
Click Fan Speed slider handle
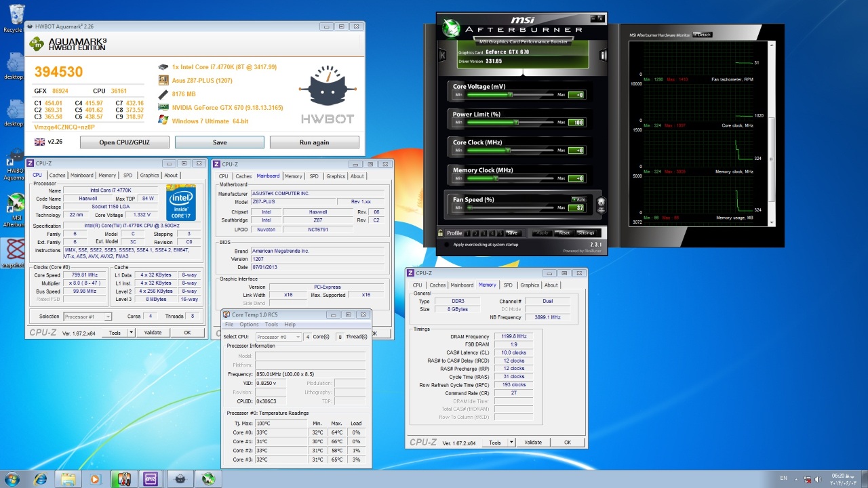(x=469, y=207)
